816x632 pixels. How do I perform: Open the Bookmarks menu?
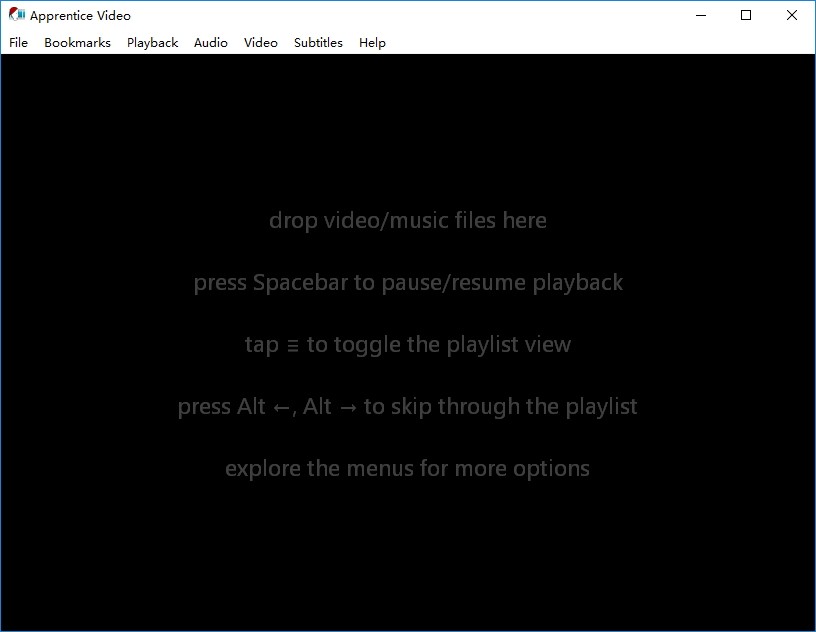(78, 43)
